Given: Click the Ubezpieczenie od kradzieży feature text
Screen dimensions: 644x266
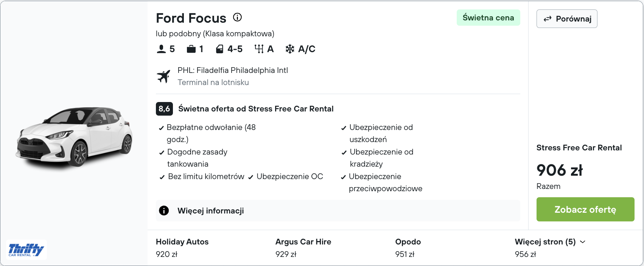Looking at the screenshot, I should pos(381,158).
